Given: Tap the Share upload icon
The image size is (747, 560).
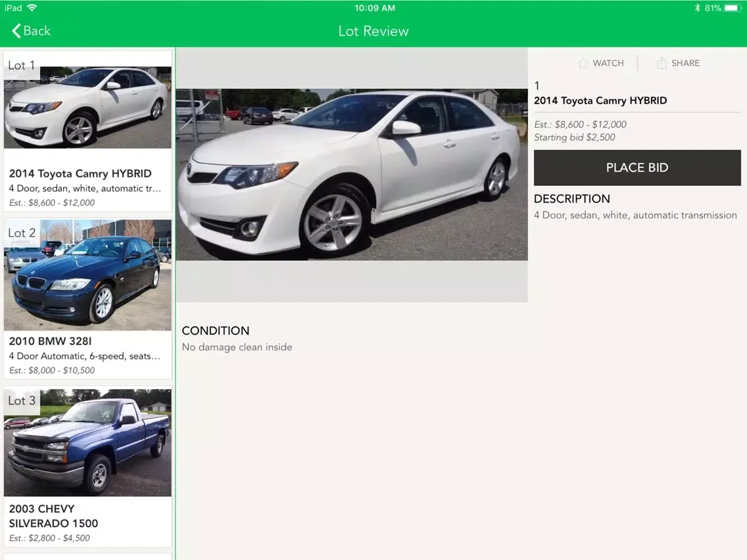Looking at the screenshot, I should pos(662,63).
